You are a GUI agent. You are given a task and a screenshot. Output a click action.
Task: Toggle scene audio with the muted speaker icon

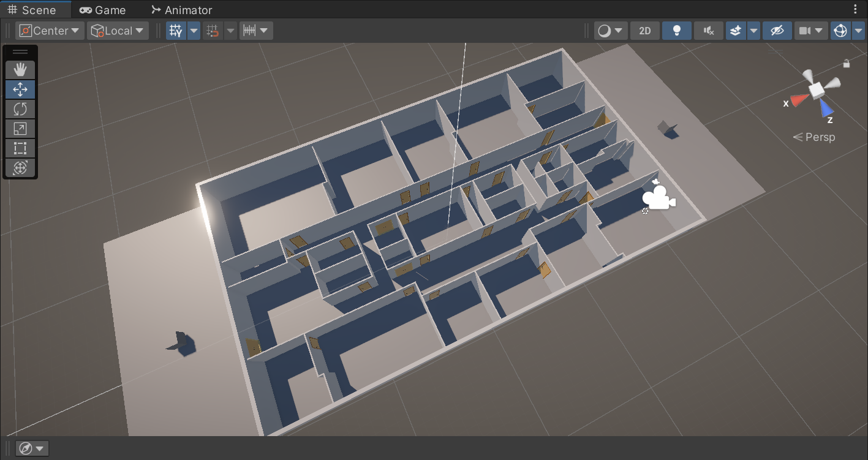pyautogui.click(x=709, y=31)
